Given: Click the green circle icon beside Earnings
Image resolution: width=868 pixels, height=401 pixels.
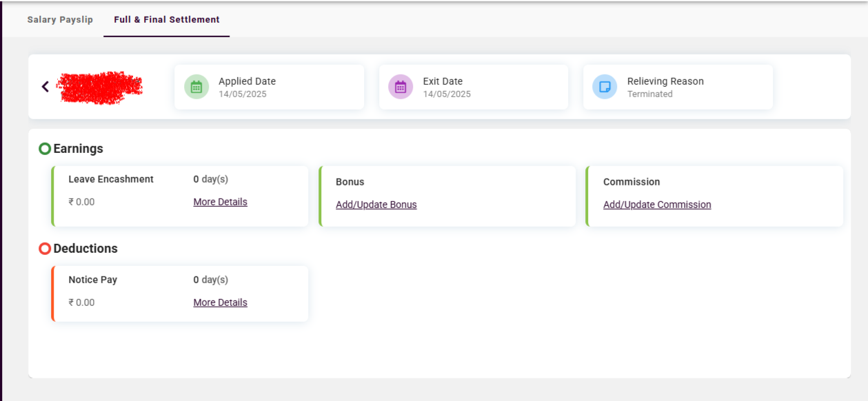Looking at the screenshot, I should tap(45, 149).
